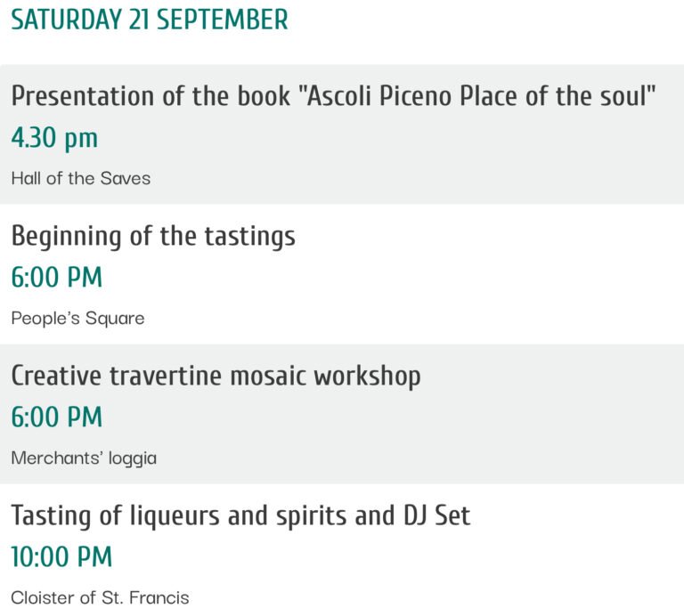Select the Merchants' loggia location
The width and height of the screenshot is (684, 616).
click(x=84, y=458)
